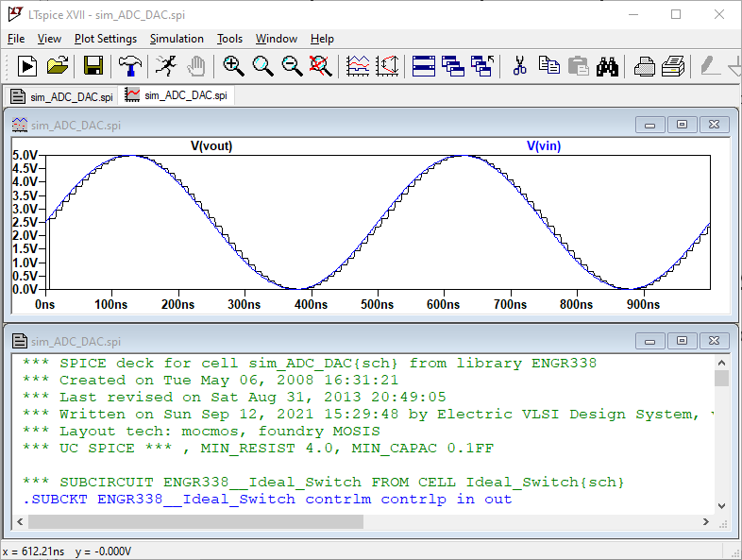The image size is (742, 560).
Task: Click netlist horizontal scrollbar left arrow
Action: pyautogui.click(x=20, y=521)
